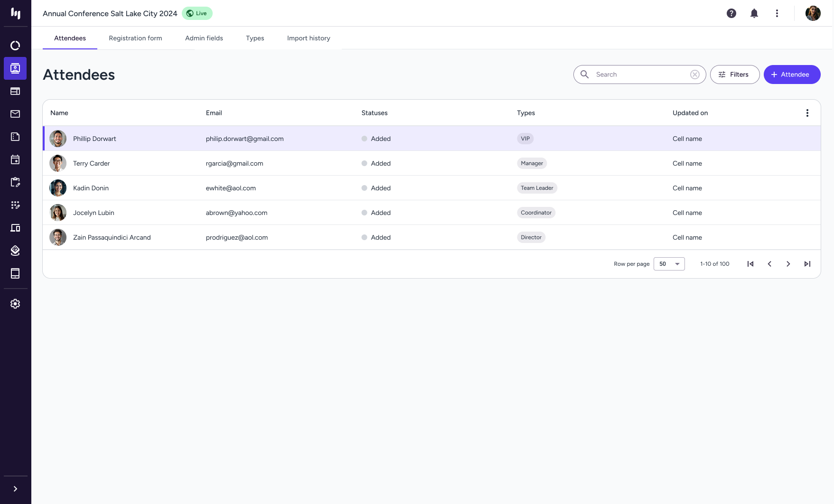Select the attendees sidebar icon
The image size is (834, 504).
click(15, 68)
